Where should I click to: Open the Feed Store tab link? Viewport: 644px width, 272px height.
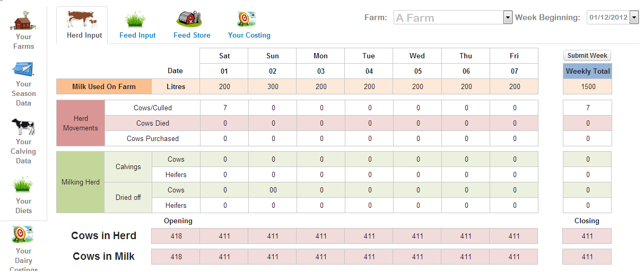(192, 35)
